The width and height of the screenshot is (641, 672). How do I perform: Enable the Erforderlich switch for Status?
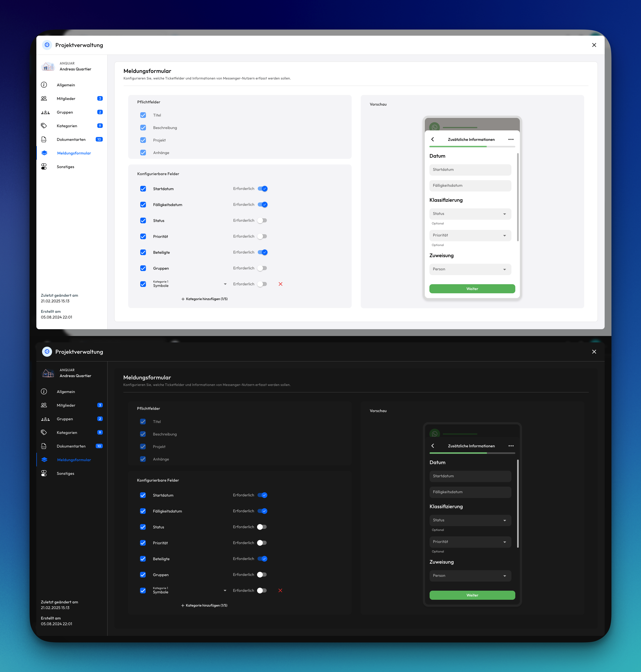[x=262, y=220]
